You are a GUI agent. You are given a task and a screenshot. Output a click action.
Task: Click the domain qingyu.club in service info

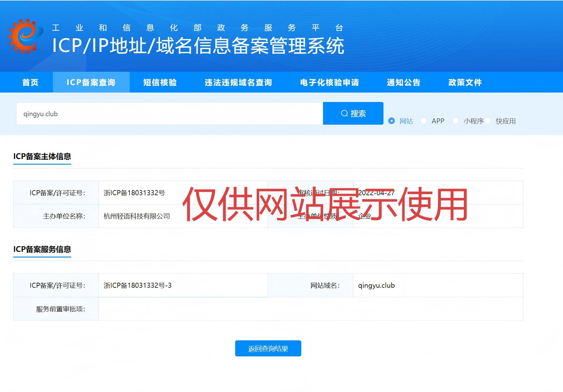[x=376, y=285]
